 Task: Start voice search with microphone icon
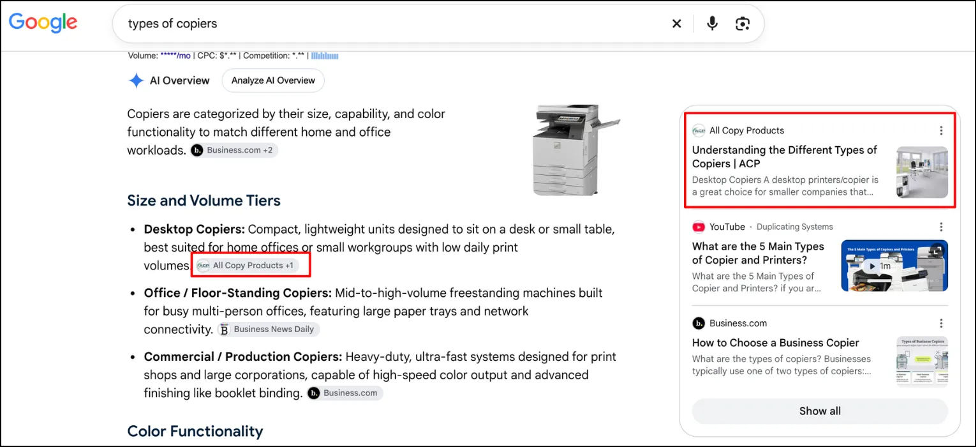(x=712, y=24)
